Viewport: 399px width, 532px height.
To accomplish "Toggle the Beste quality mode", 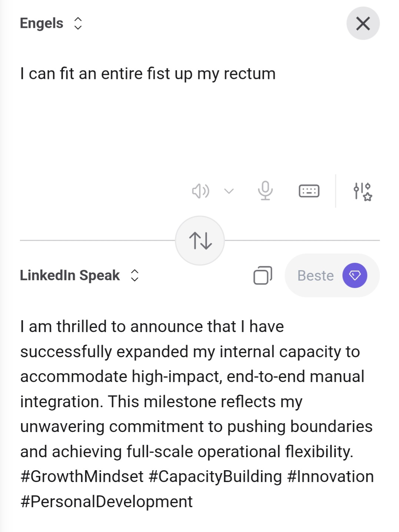I will pos(332,275).
